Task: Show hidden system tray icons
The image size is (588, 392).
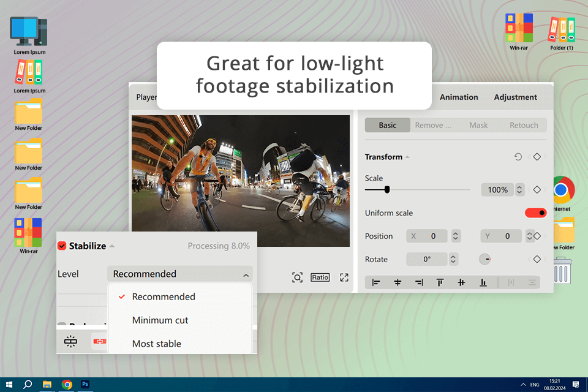Action: click(x=523, y=385)
